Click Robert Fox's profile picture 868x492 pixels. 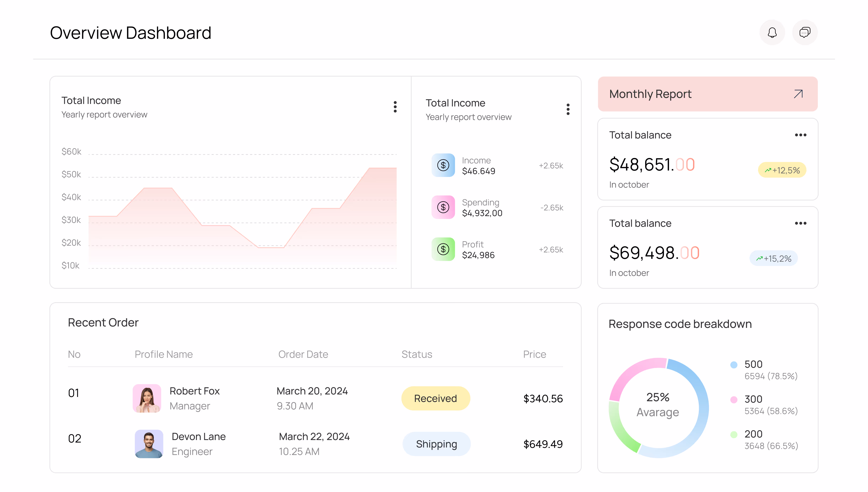147,398
